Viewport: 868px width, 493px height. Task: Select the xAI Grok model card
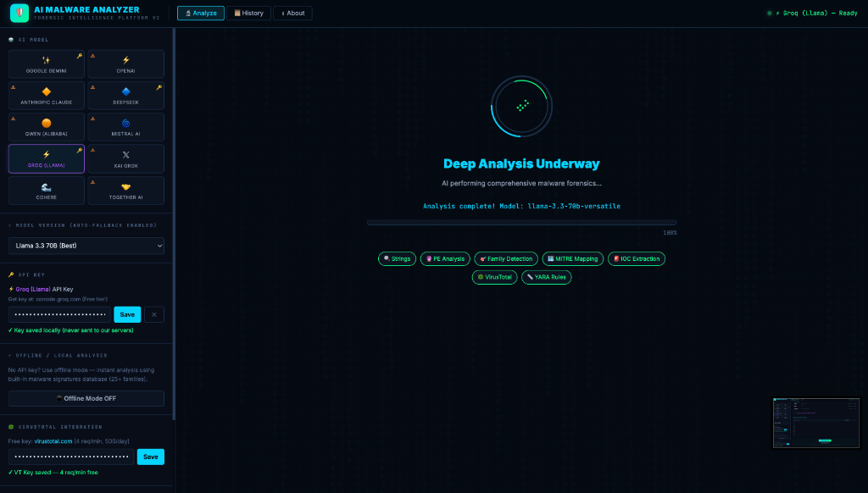point(125,158)
